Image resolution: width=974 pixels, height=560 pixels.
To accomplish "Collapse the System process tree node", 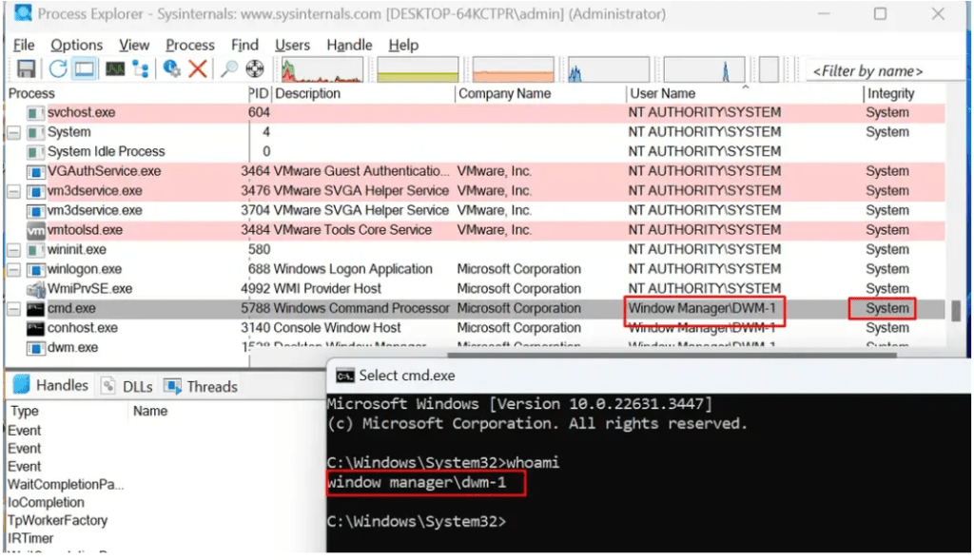I will click(x=13, y=132).
